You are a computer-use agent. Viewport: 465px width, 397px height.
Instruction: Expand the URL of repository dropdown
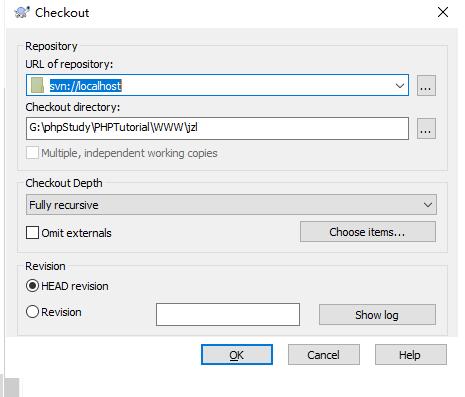point(400,86)
